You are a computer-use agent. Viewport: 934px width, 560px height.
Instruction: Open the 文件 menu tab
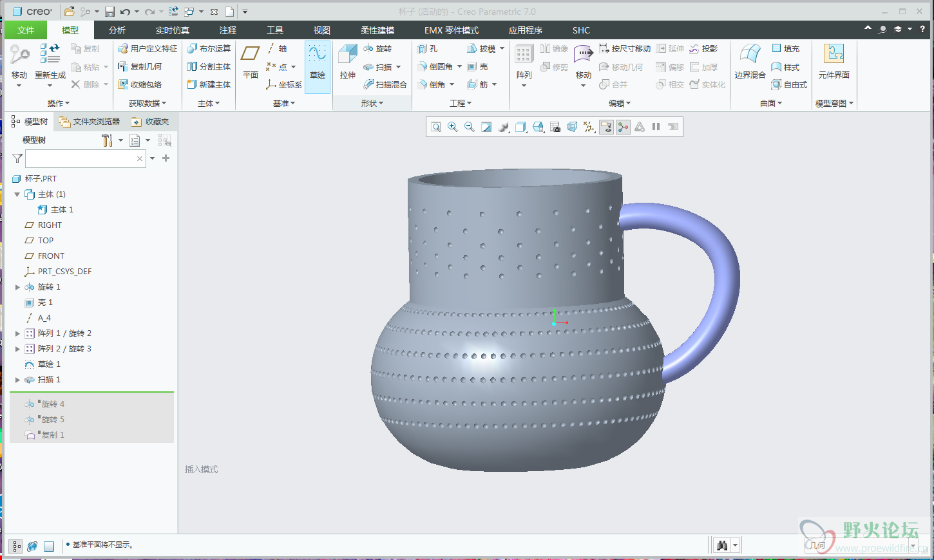pyautogui.click(x=26, y=30)
